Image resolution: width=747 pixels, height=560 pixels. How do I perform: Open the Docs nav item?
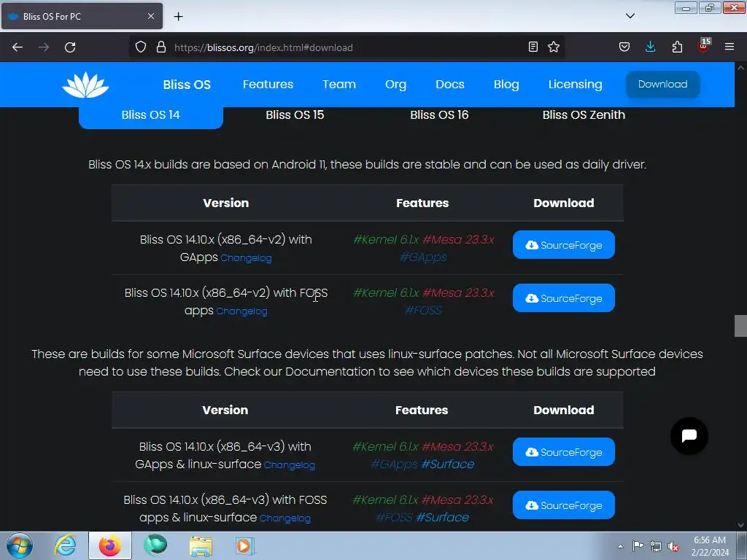click(449, 85)
